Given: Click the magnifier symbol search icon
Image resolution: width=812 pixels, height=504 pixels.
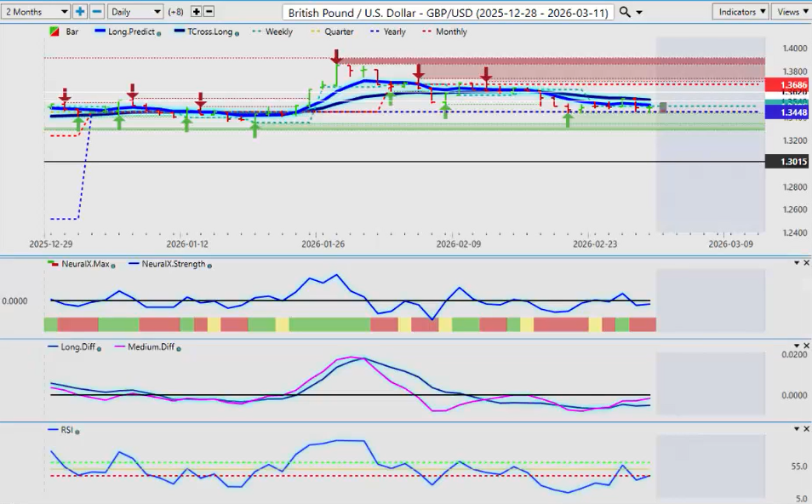Looking at the screenshot, I should click(625, 12).
